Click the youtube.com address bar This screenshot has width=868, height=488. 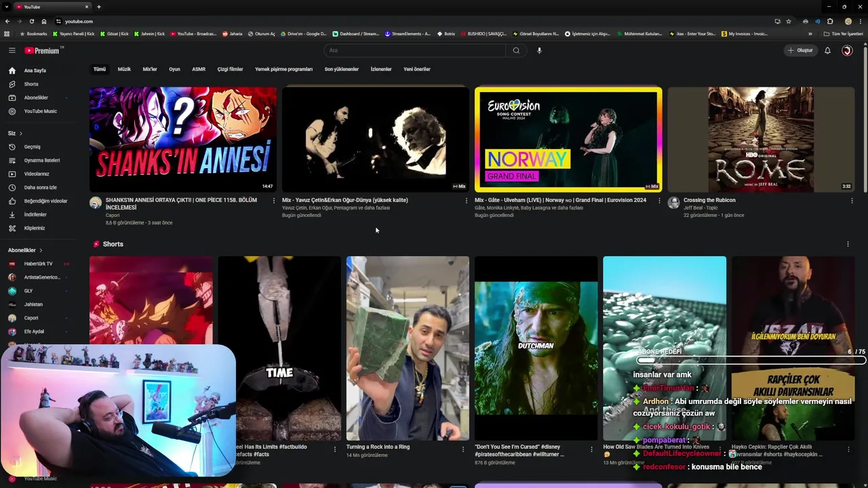[414, 21]
